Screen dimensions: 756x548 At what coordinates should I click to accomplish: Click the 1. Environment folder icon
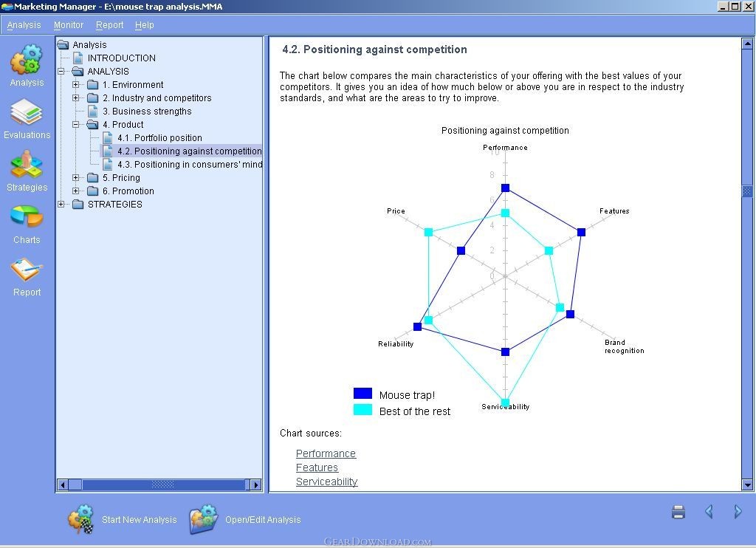(92, 85)
